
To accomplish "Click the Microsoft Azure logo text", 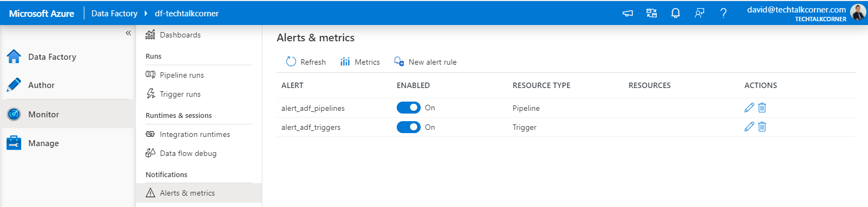I will [41, 13].
